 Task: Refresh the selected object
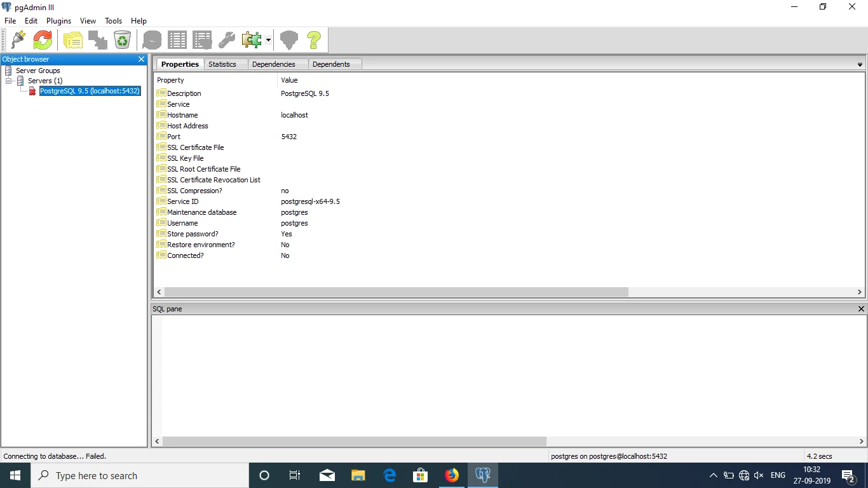point(43,40)
